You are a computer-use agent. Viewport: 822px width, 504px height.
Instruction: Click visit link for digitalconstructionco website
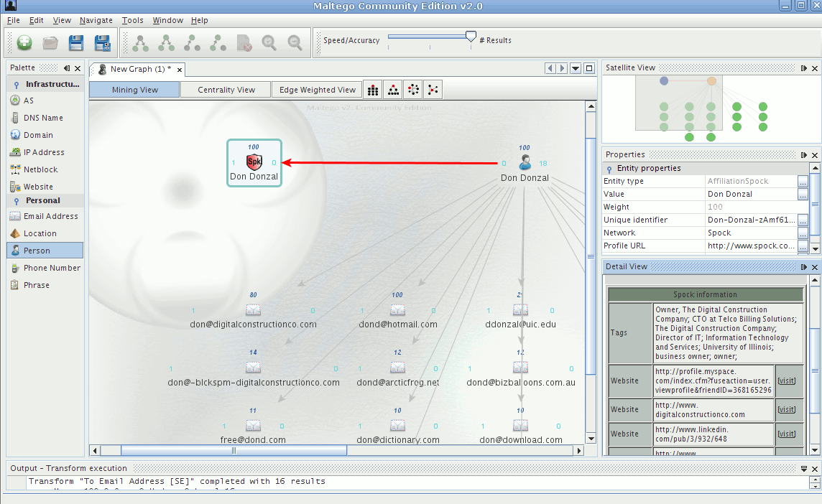click(787, 409)
